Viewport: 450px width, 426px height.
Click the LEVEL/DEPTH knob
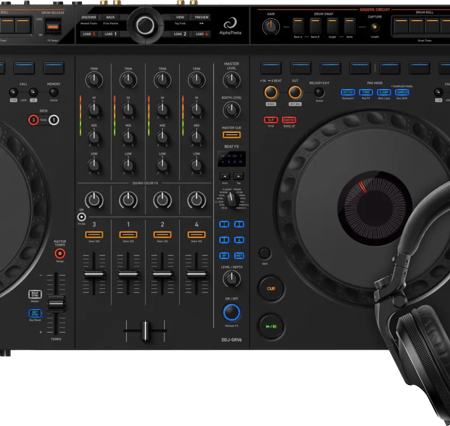tap(231, 279)
